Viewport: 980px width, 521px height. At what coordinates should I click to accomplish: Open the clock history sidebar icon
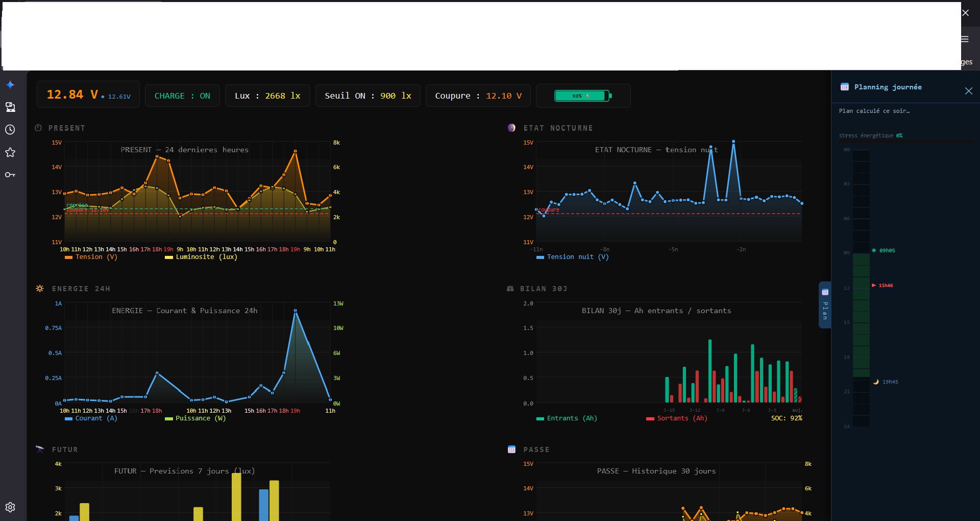tap(10, 130)
